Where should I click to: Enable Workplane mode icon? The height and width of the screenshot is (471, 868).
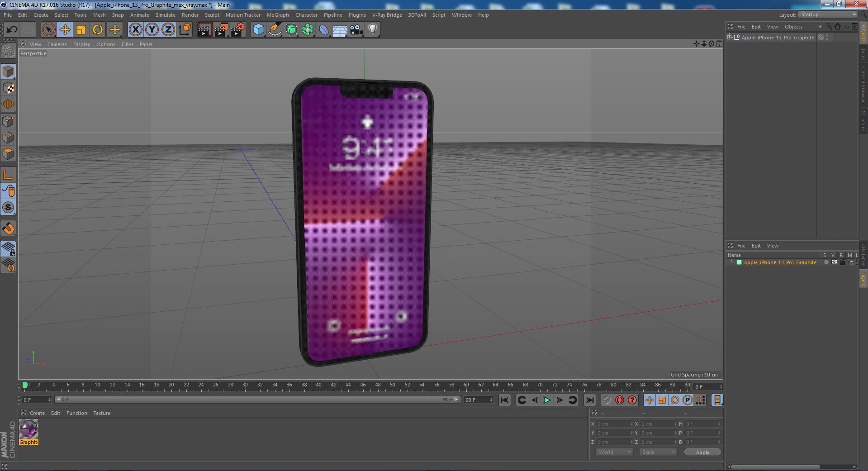coord(8,105)
